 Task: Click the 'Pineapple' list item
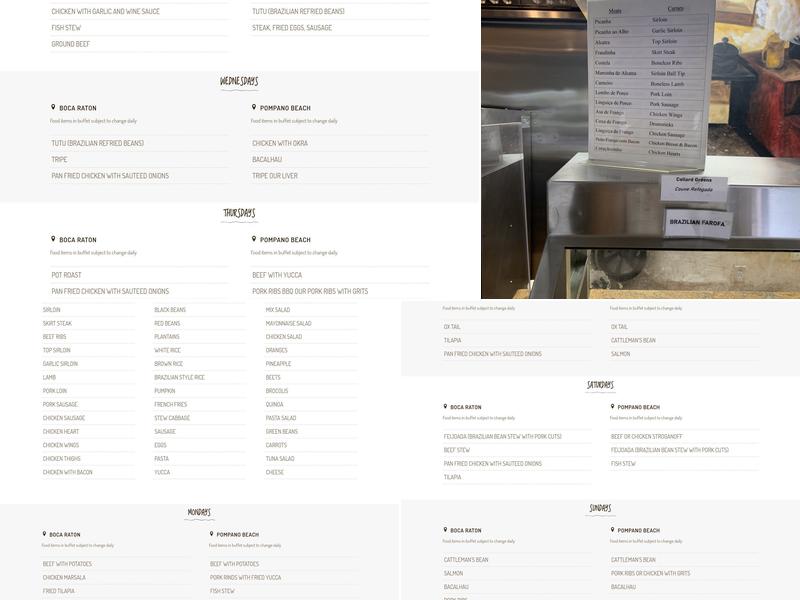279,364
